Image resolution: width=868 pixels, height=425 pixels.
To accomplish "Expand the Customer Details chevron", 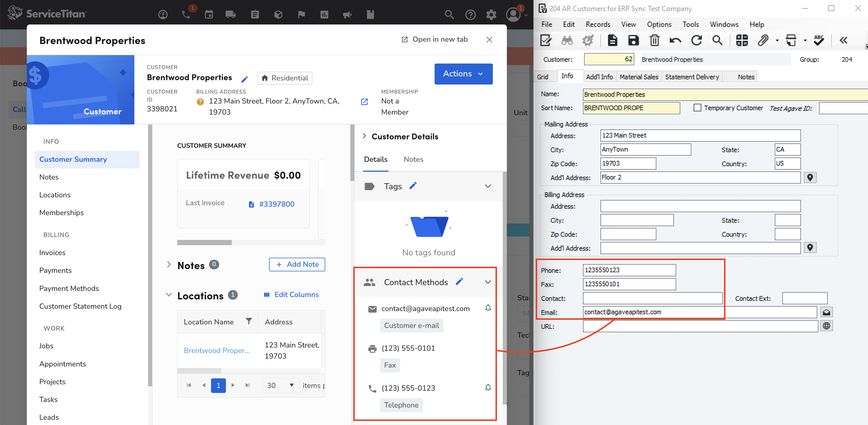I will point(364,136).
